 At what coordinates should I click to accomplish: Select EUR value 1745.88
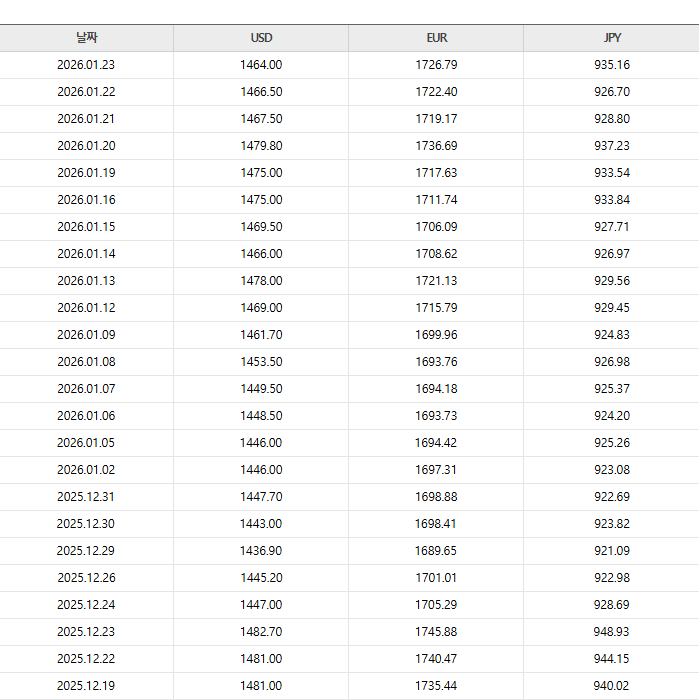(x=436, y=632)
